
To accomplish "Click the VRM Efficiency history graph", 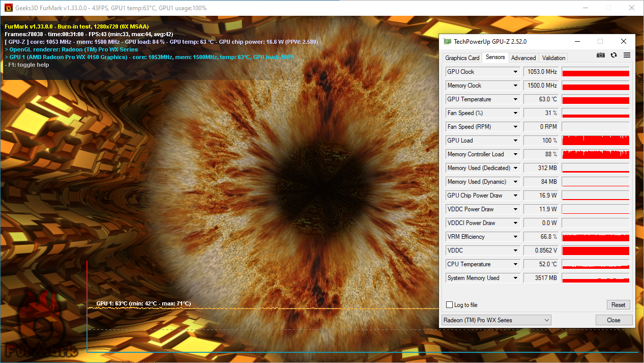I will click(596, 237).
